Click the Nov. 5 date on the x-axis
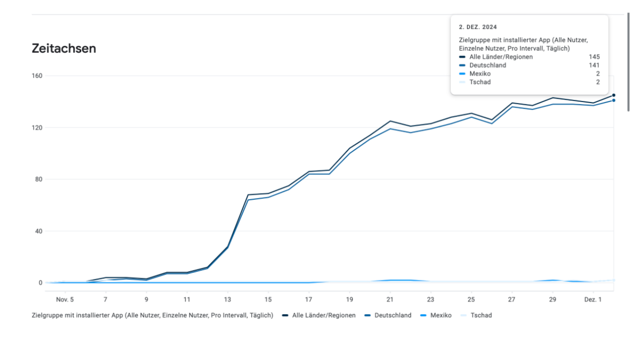Image resolution: width=644 pixels, height=356 pixels. coord(65,300)
